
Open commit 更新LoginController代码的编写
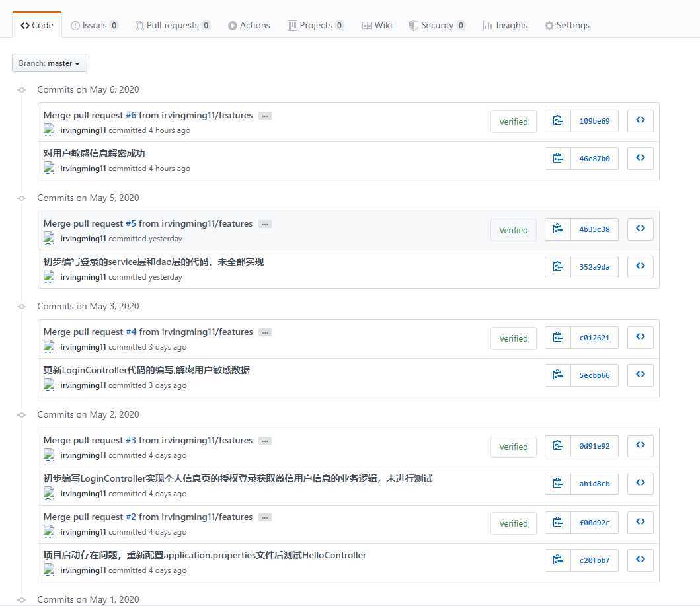pyautogui.click(x=147, y=370)
